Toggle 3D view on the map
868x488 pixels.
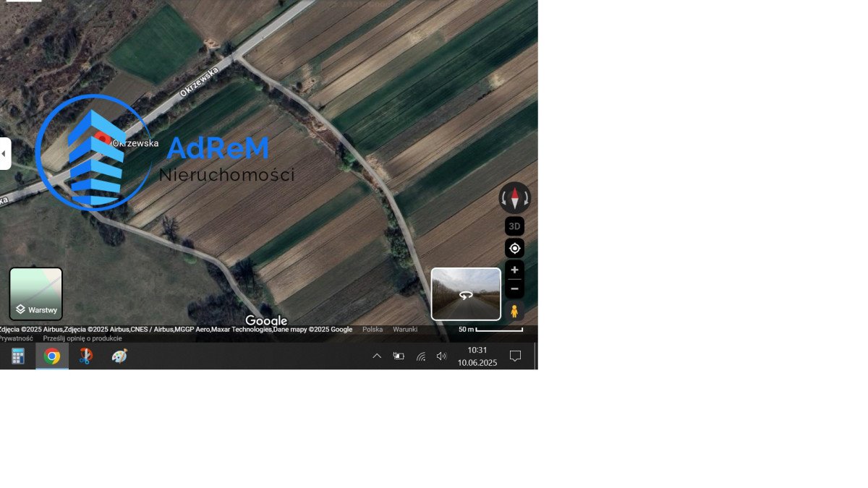click(514, 226)
